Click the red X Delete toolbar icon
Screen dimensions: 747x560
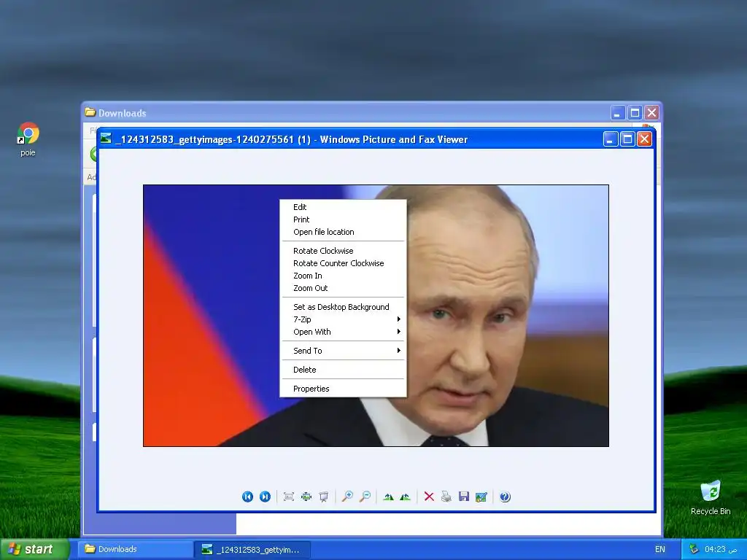tap(429, 497)
